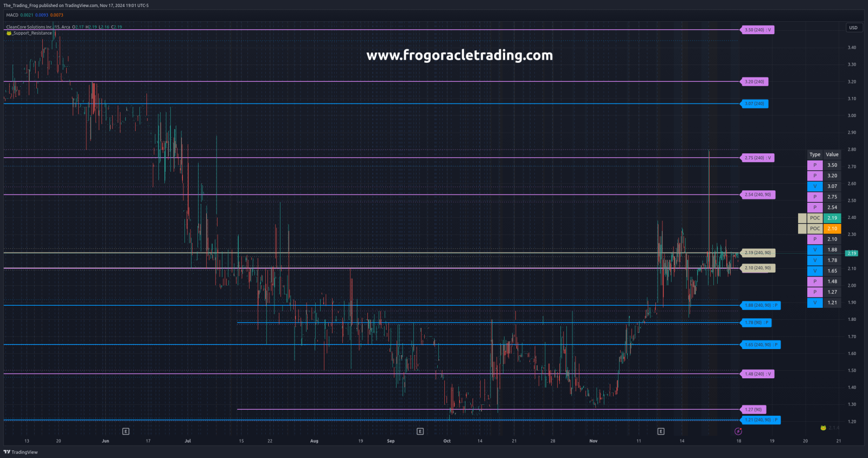Click the Value column header in table

(832, 154)
